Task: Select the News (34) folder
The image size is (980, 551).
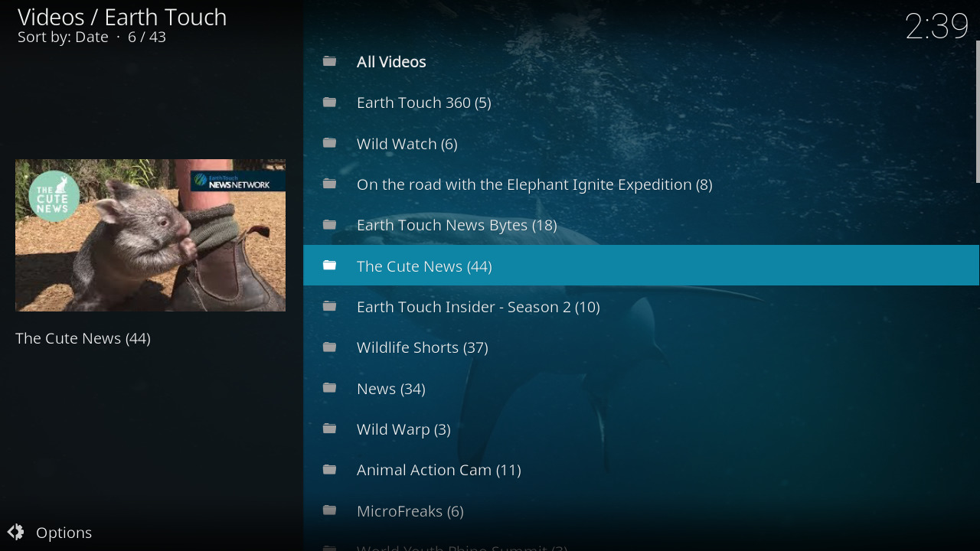Action: point(390,389)
